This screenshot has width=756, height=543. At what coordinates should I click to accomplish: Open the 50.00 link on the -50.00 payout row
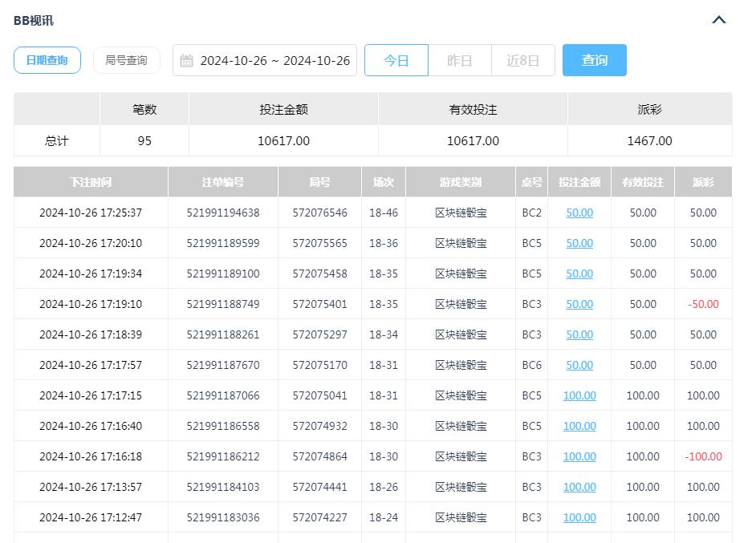tap(579, 304)
